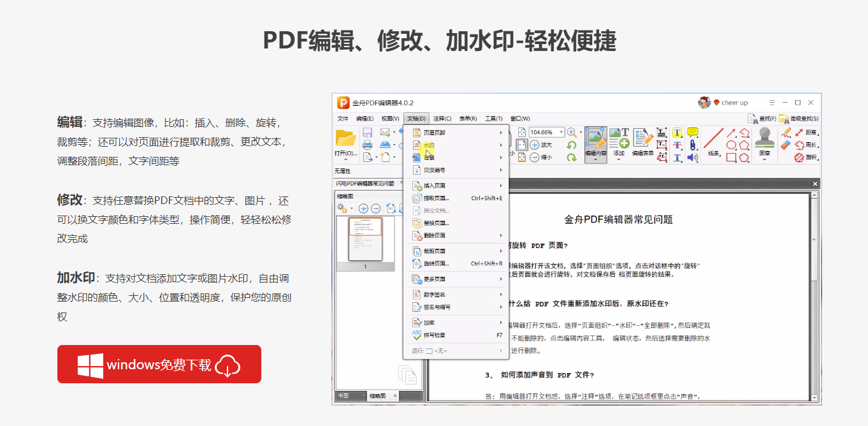The height and width of the screenshot is (426, 868).
Task: Open the 裁剪页面 crop pages submenu
Action: 456,251
